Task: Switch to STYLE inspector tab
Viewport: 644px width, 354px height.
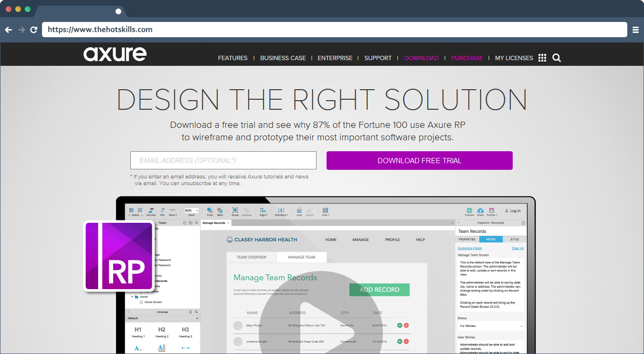Action: tap(515, 239)
